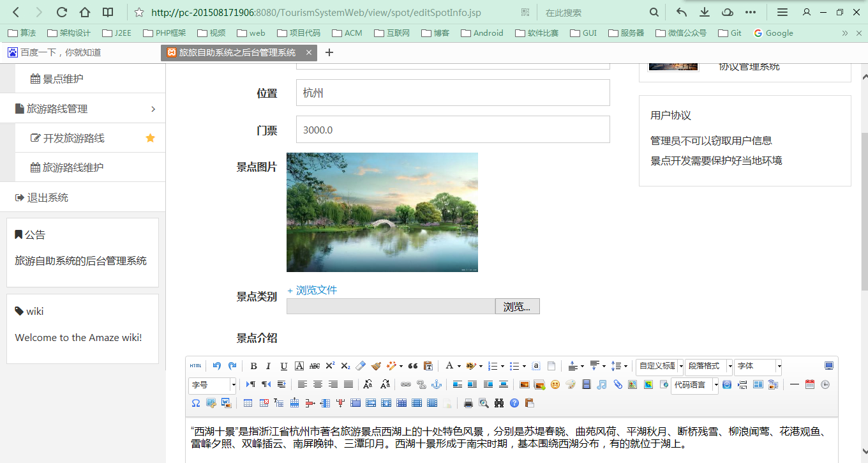
Task: Insert anchor icon in editor
Action: click(437, 384)
